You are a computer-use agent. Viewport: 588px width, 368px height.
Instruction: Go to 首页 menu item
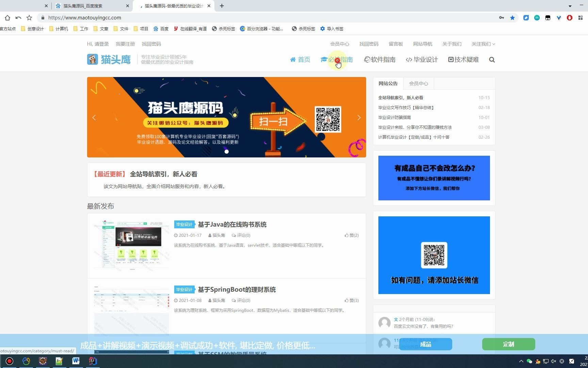click(x=300, y=60)
